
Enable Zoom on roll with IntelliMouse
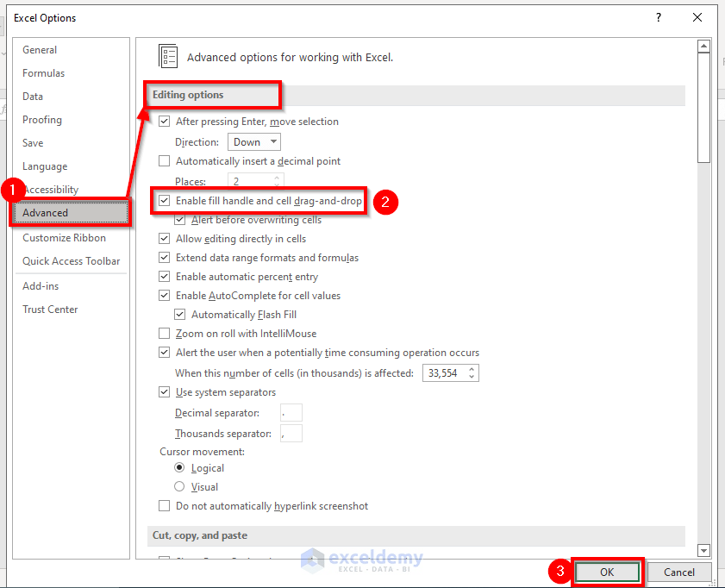tap(164, 333)
